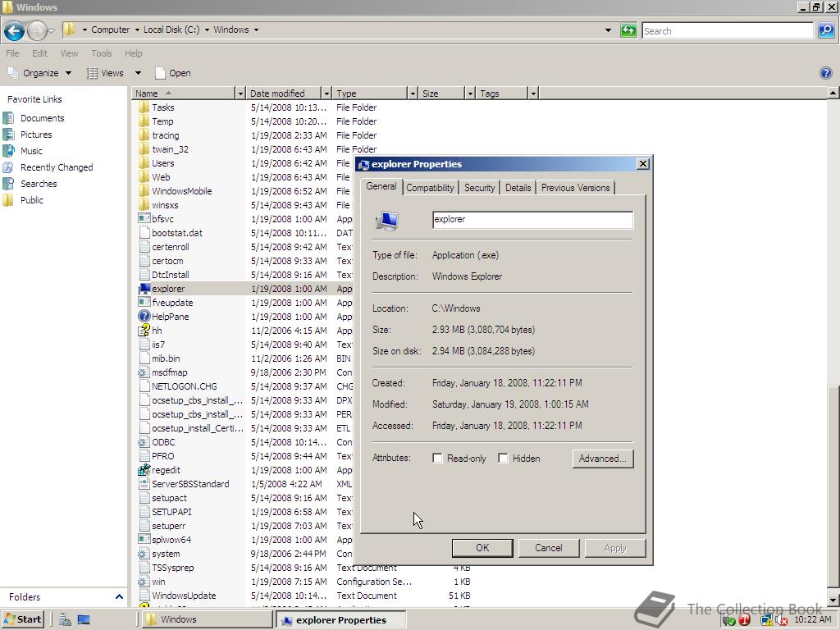Select the hh file icon
This screenshot has height=630, width=840.
[x=144, y=330]
